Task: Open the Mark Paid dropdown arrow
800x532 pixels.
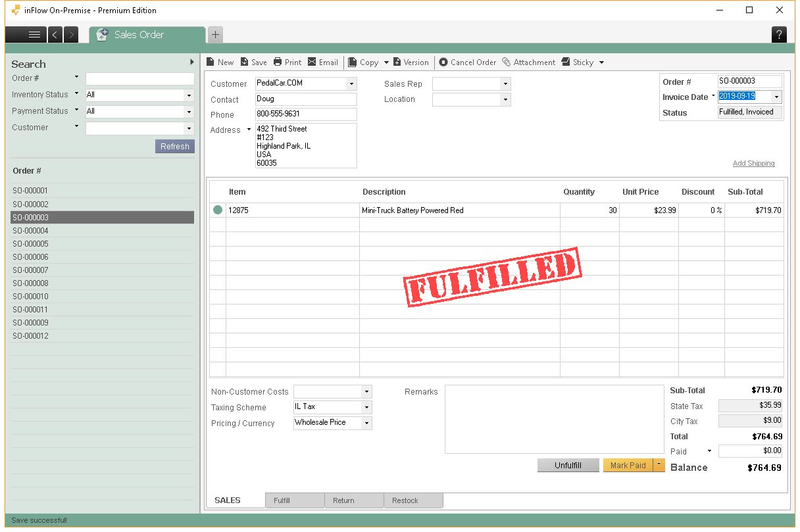Action: (x=659, y=465)
